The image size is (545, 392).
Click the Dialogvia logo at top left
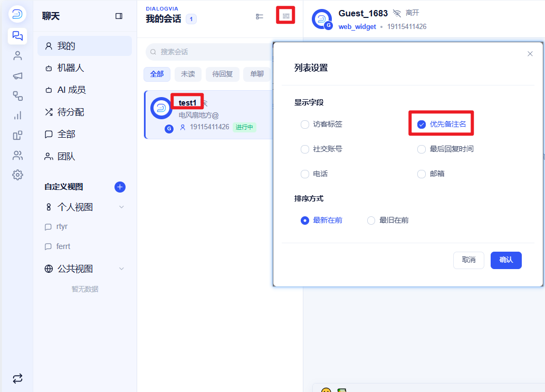point(17,14)
